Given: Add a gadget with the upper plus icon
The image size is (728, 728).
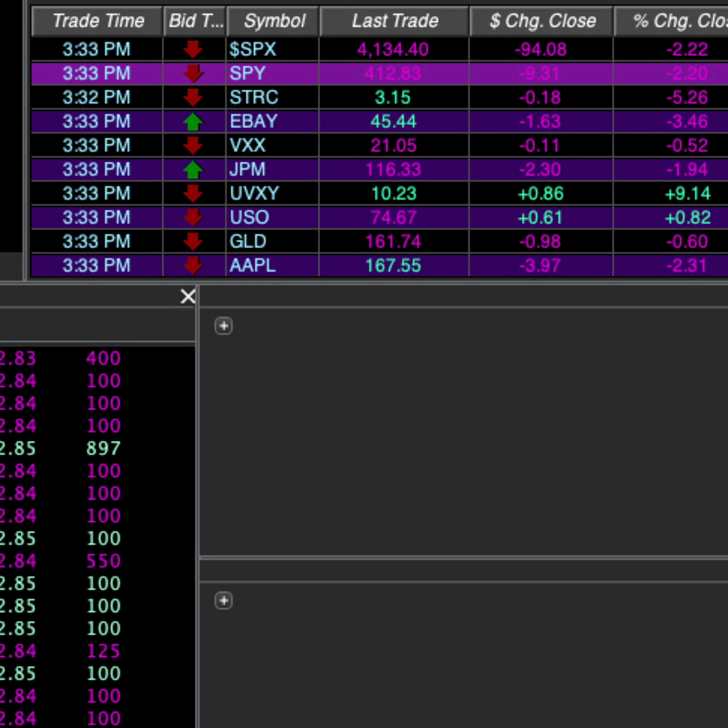Looking at the screenshot, I should click(223, 326).
